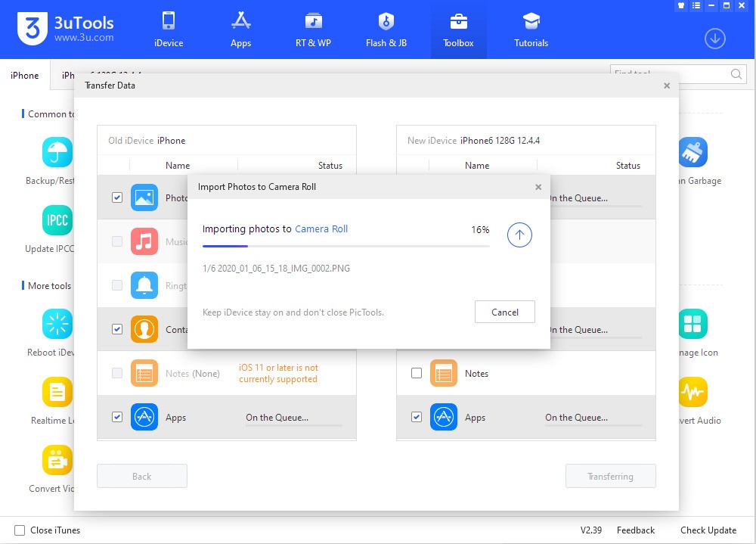Open the Convert Video tool icon
756x544 pixels.
coord(57,459)
